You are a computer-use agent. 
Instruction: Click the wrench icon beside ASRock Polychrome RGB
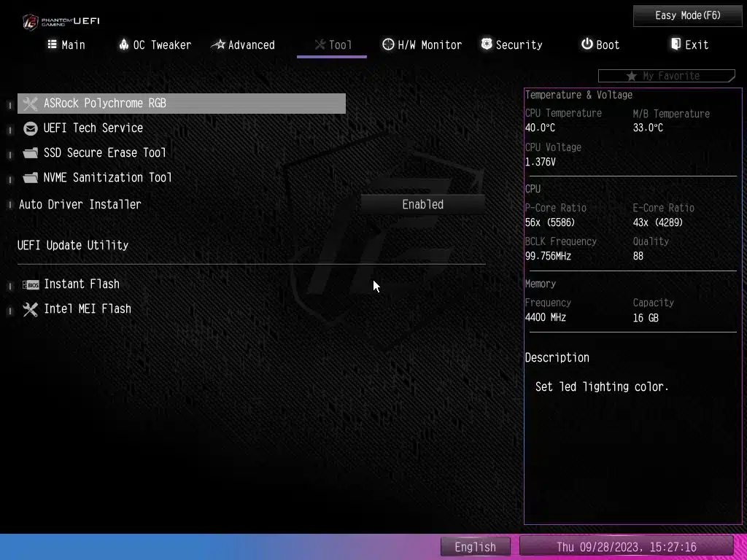[x=30, y=104]
